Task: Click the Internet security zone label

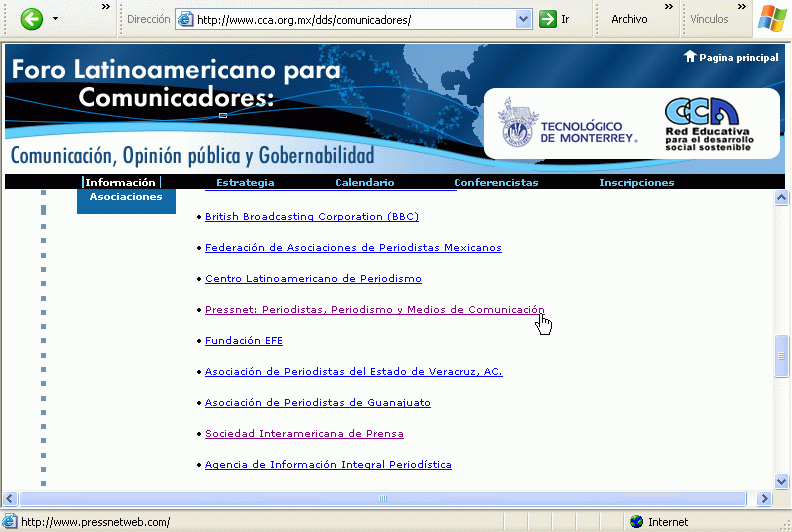Action: [x=668, y=522]
